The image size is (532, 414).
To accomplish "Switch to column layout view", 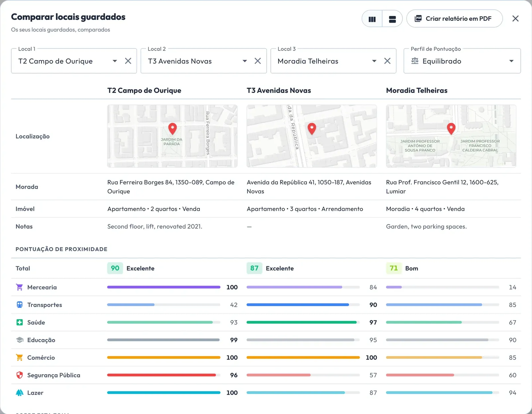I will click(x=372, y=19).
